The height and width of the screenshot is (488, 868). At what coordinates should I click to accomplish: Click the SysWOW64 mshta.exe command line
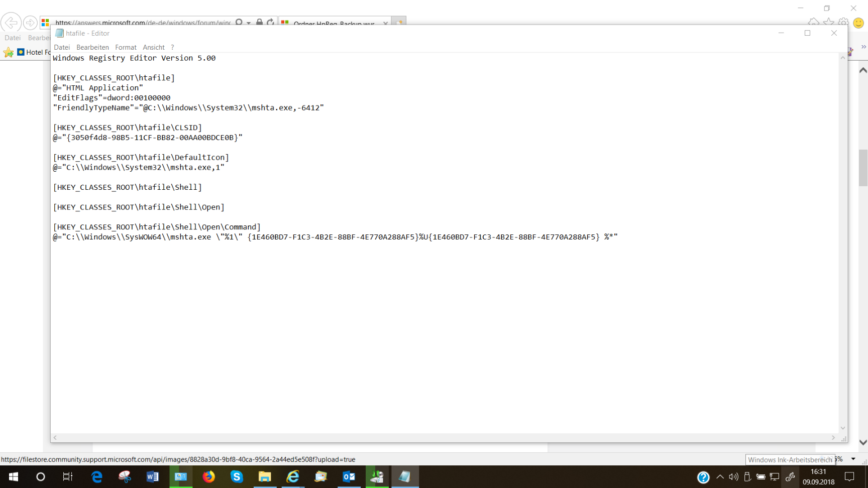[x=335, y=237]
